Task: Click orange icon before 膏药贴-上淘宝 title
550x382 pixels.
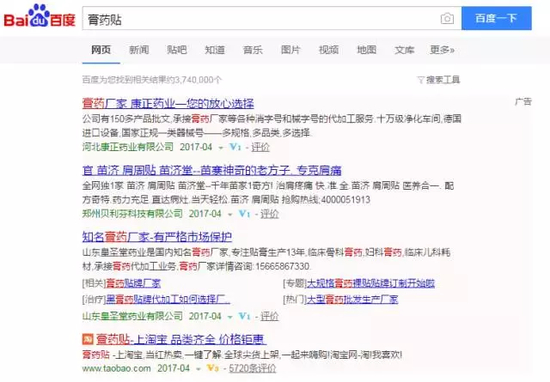Action: coord(88,339)
